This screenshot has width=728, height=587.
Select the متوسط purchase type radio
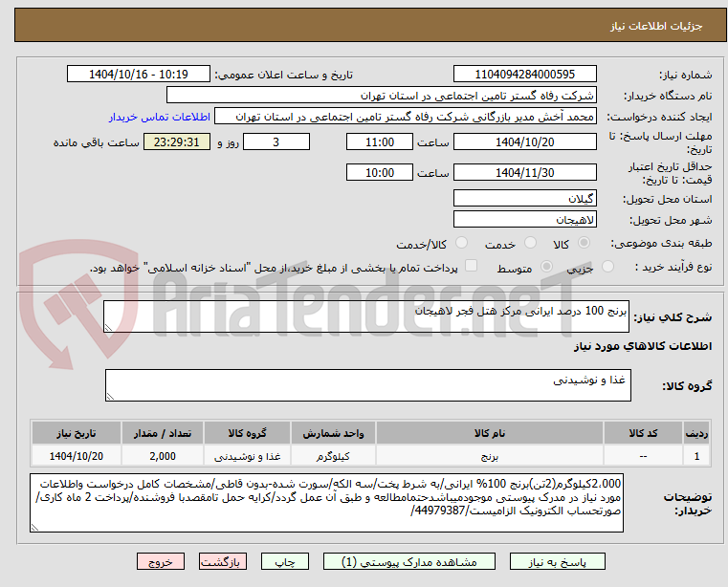pos(547,267)
